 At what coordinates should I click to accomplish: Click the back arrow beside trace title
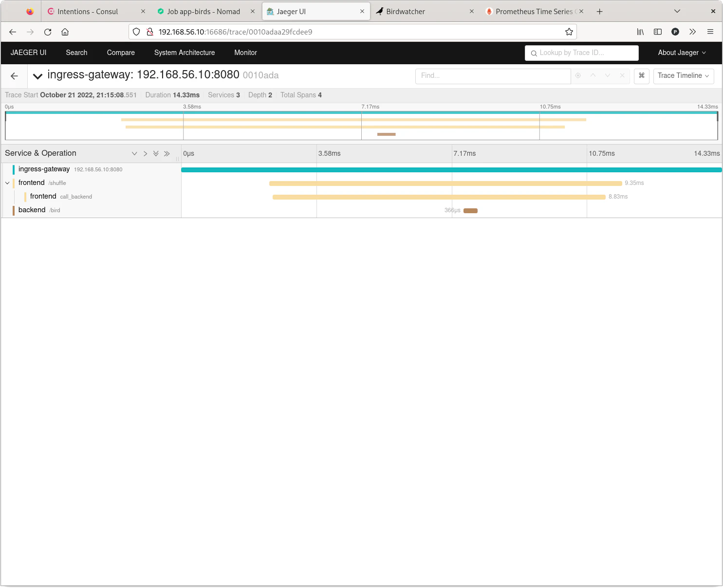point(14,76)
